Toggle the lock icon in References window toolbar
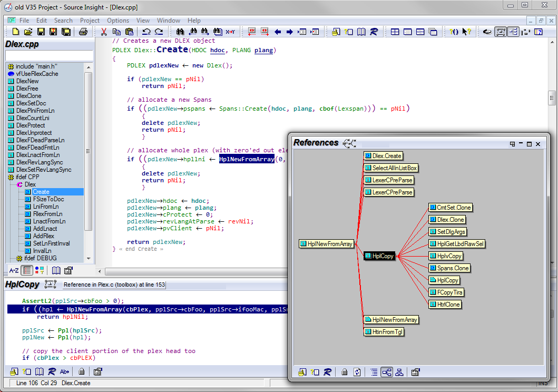 click(x=344, y=372)
